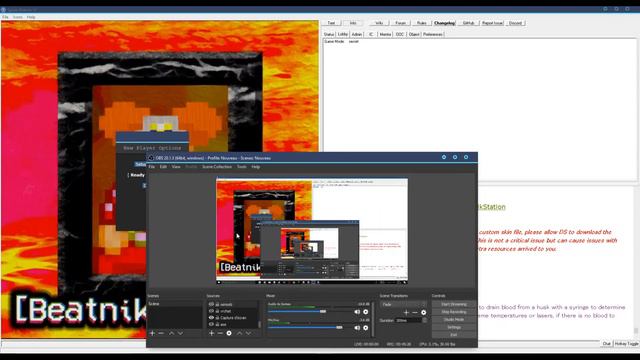640x360 pixels.
Task: Select the Scene entry in Scenes list
Action: click(x=175, y=304)
